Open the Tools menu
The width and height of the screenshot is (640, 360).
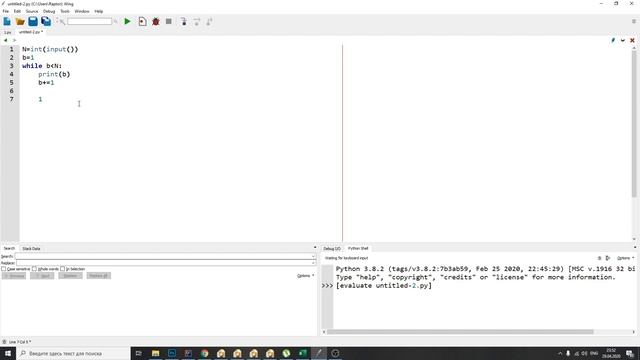[65, 11]
